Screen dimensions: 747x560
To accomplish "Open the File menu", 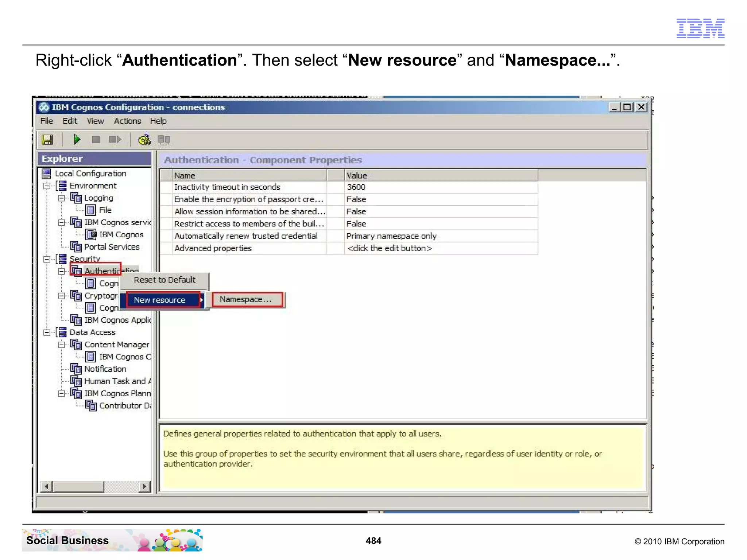I will pyautogui.click(x=46, y=121).
